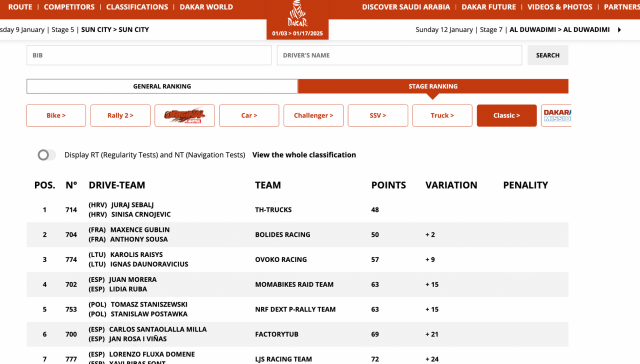
Task: Open Discover Saudi Arabia menu
Action: coord(406,7)
